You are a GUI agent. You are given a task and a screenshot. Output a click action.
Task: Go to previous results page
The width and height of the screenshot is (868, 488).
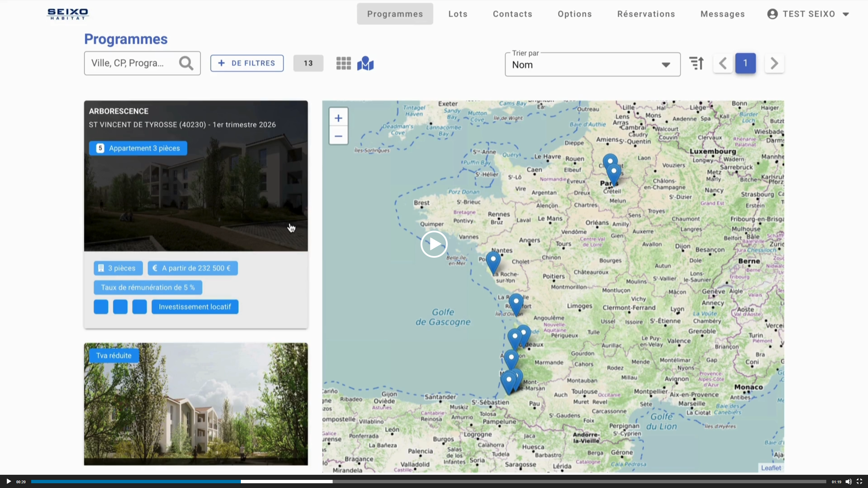coord(723,63)
